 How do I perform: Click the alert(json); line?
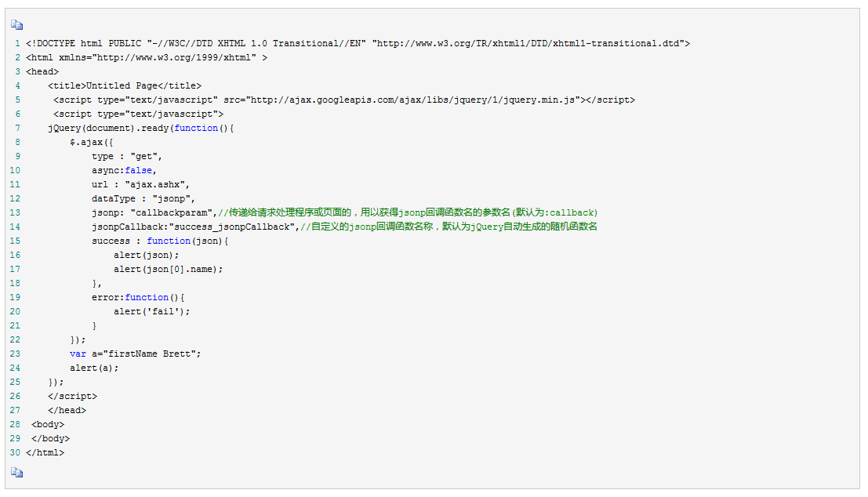(147, 255)
